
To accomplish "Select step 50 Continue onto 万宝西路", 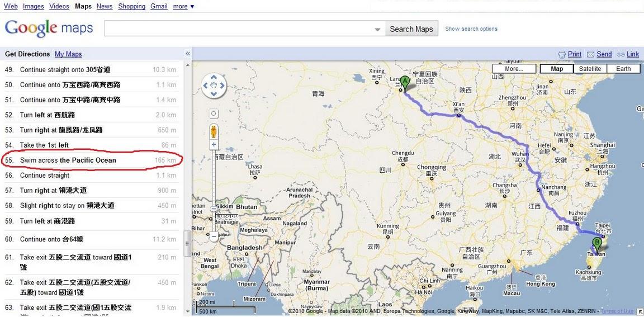I will coord(91,84).
